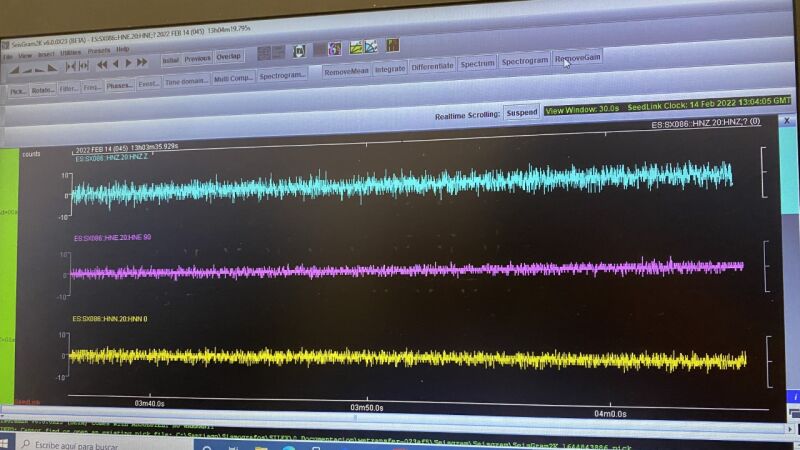The image size is (800, 450).
Task: Click the step forward single arrow icon
Action: pos(129,64)
